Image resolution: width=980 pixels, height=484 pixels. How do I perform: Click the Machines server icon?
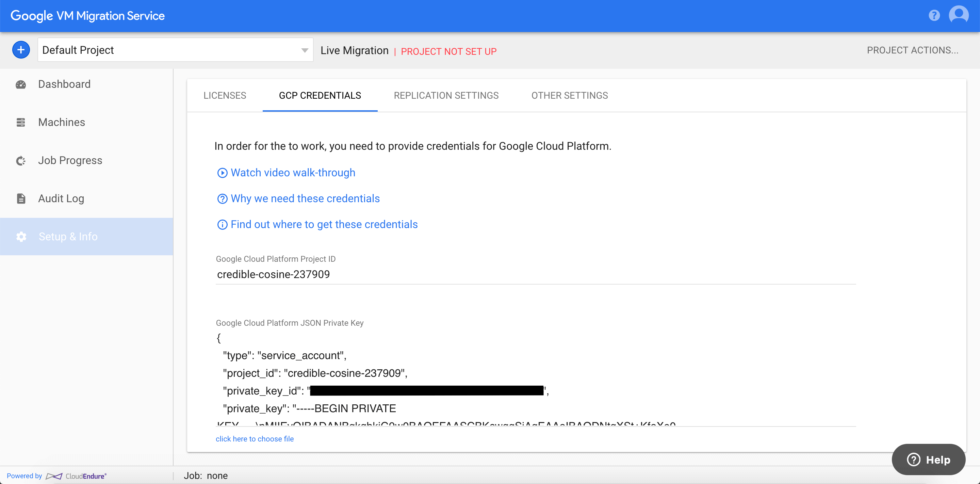(21, 123)
